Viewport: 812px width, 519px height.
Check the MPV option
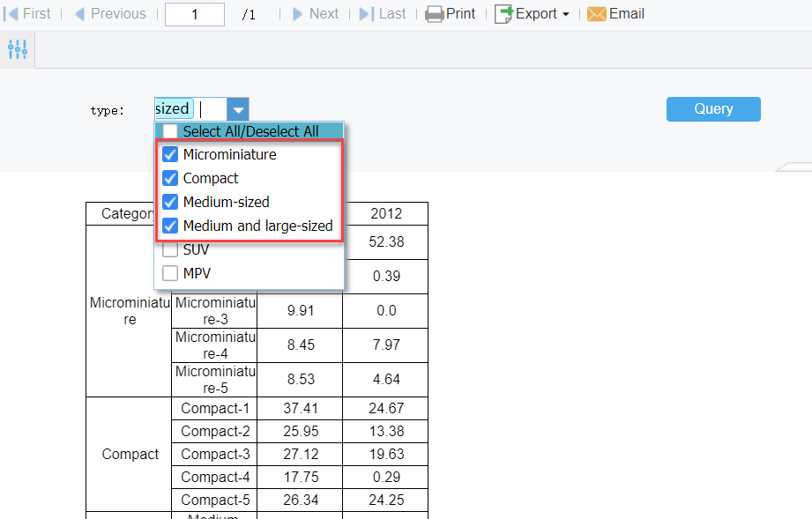coord(170,273)
